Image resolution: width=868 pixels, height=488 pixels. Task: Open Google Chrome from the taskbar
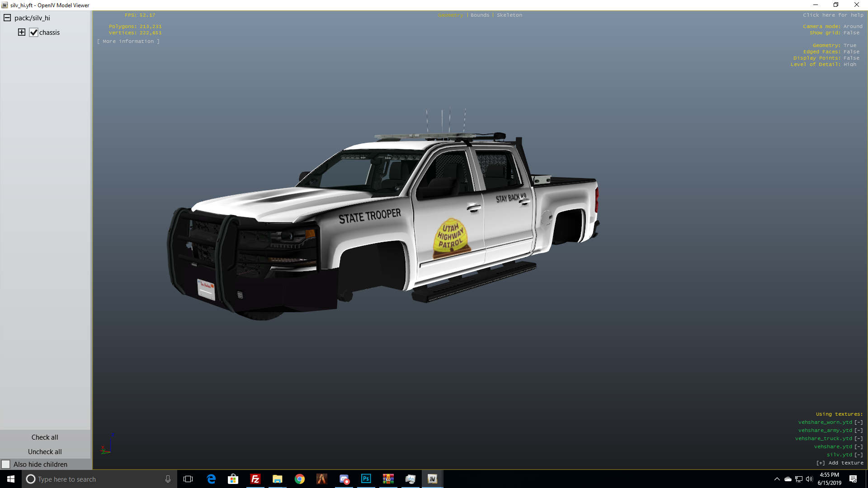[x=300, y=479]
